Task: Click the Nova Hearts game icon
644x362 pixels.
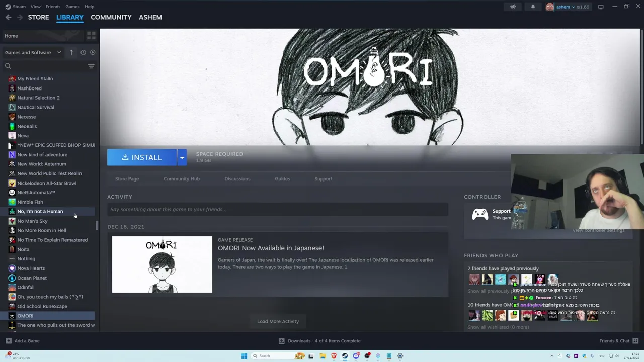Action: (x=12, y=268)
